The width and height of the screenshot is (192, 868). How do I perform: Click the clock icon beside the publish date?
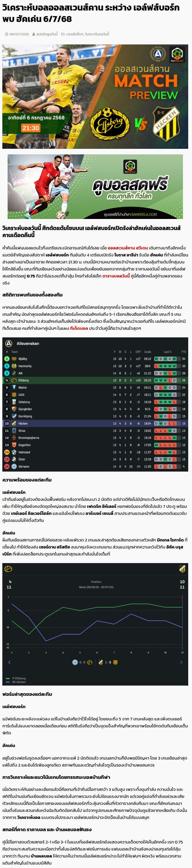coord(7,34)
